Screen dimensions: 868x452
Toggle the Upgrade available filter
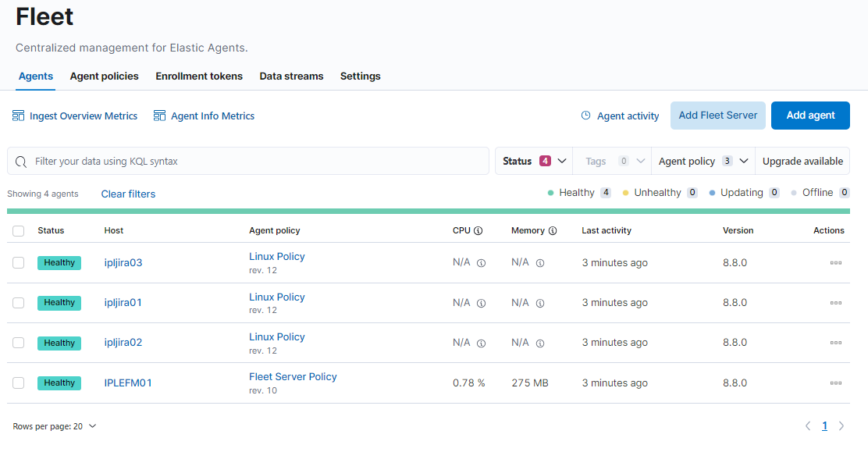[802, 161]
